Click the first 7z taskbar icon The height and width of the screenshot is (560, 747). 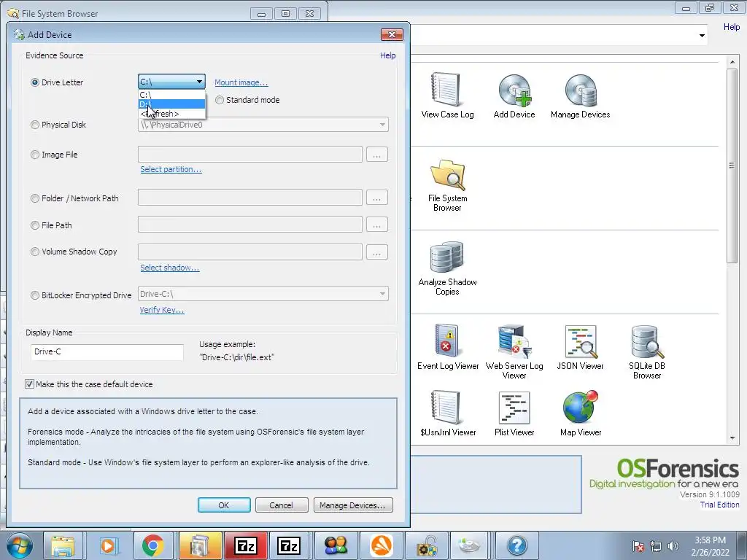coord(246,545)
